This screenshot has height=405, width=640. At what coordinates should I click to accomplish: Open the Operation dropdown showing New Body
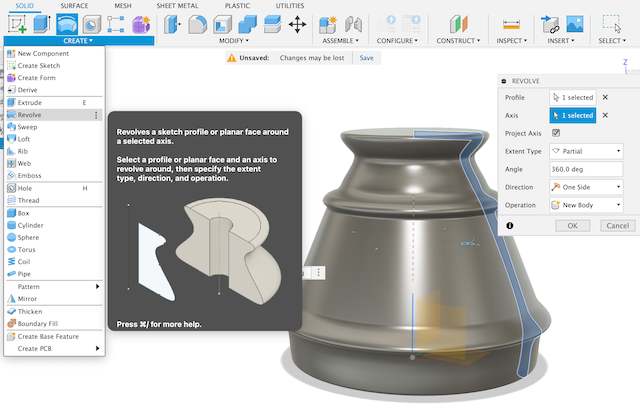(586, 205)
